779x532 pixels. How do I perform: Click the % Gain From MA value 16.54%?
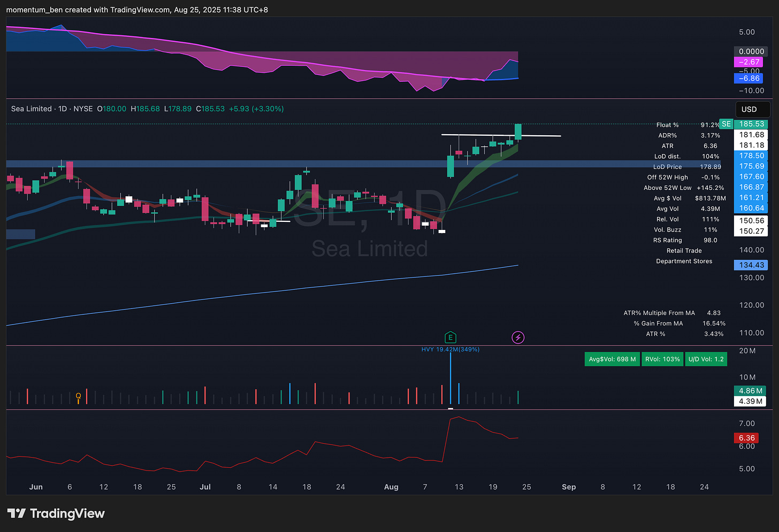[x=714, y=323]
